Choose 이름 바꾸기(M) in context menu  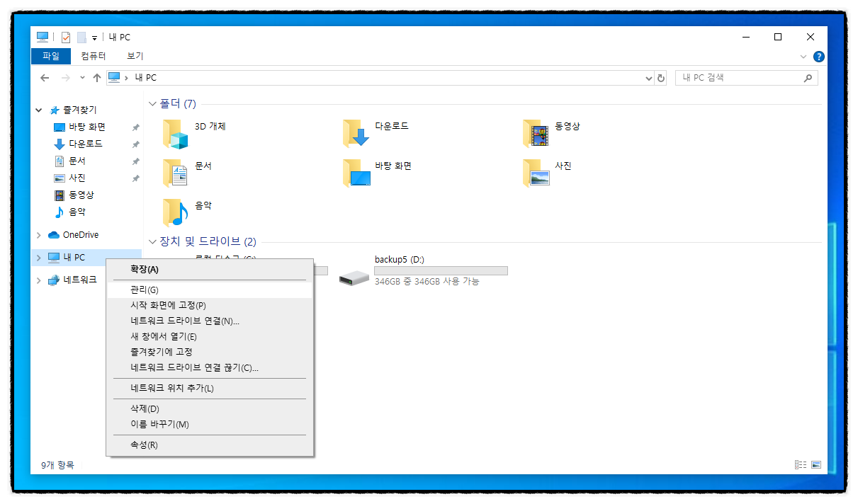coord(210,424)
